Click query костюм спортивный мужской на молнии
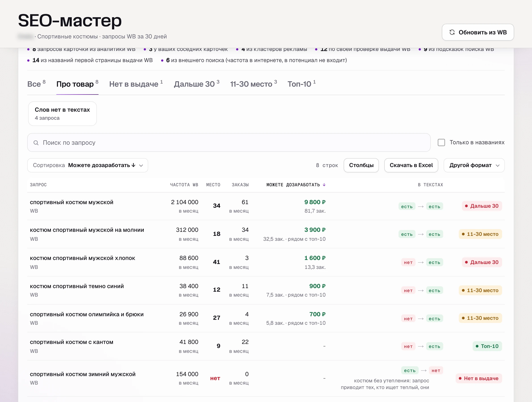Image resolution: width=532 pixels, height=402 pixels. (x=87, y=230)
